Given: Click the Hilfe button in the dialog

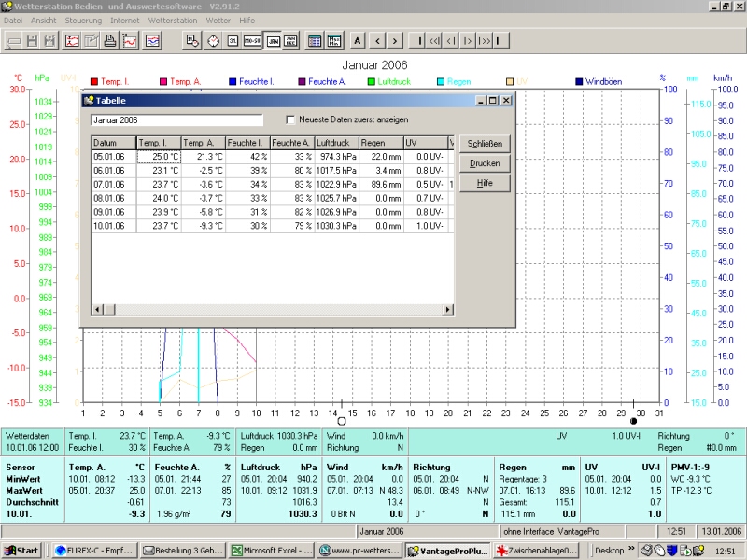Looking at the screenshot, I should [x=485, y=183].
